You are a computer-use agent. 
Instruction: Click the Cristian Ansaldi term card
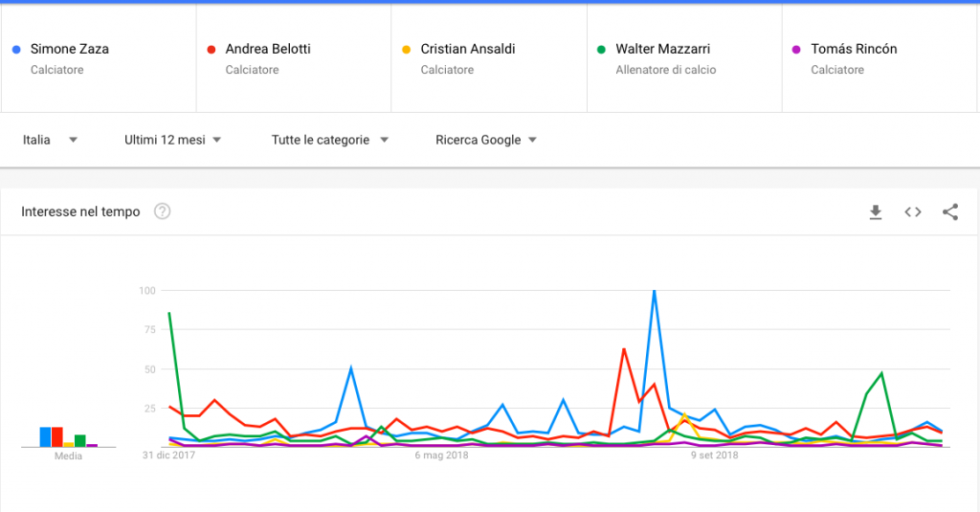pyautogui.click(x=466, y=49)
